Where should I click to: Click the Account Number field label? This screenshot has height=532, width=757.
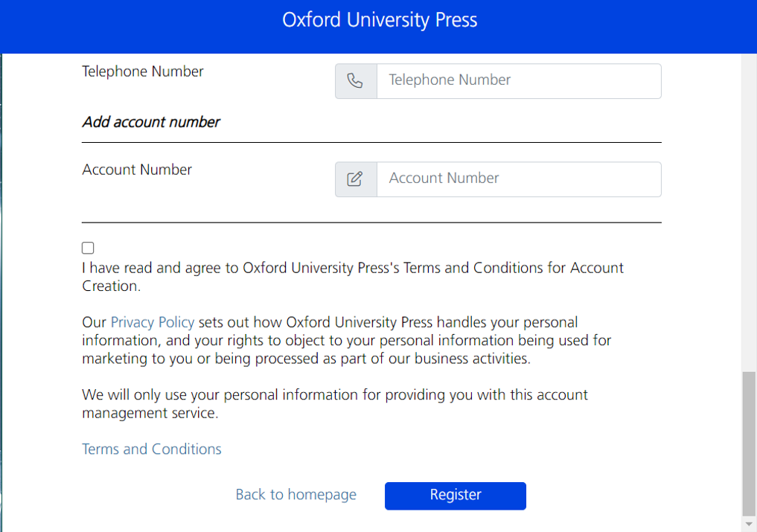pos(137,170)
